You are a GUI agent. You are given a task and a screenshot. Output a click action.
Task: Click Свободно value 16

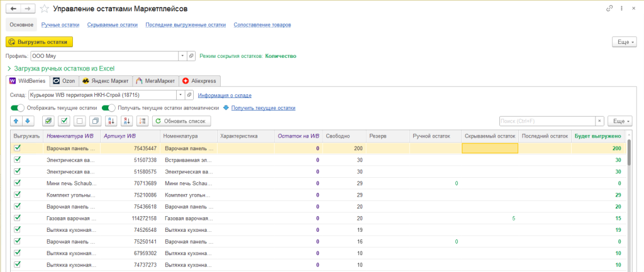click(x=360, y=241)
